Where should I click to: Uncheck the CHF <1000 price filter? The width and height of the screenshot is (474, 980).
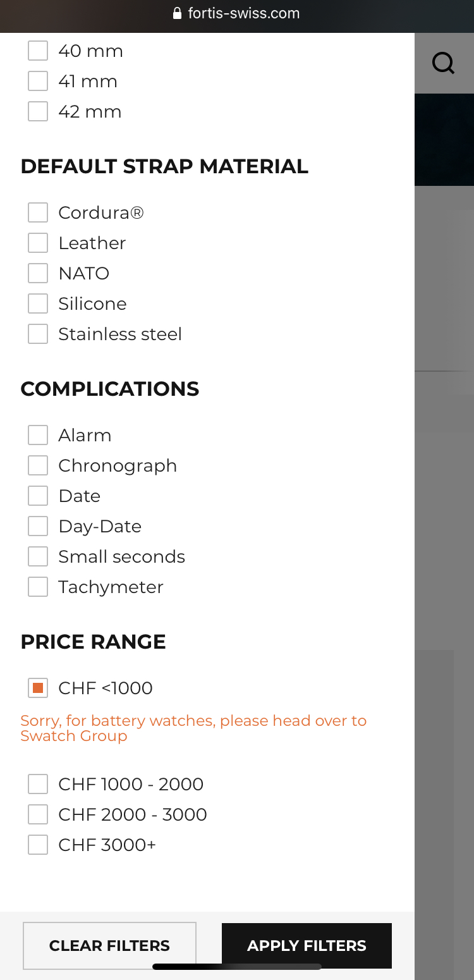(38, 688)
